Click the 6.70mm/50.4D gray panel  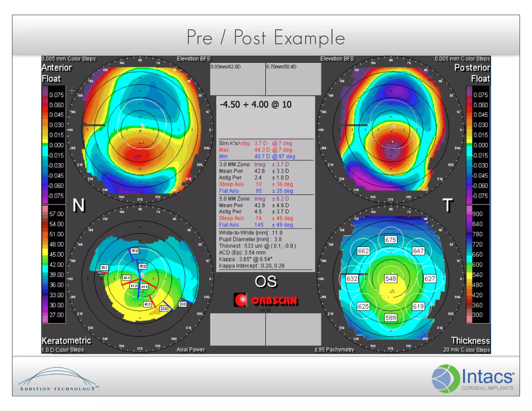(x=293, y=79)
